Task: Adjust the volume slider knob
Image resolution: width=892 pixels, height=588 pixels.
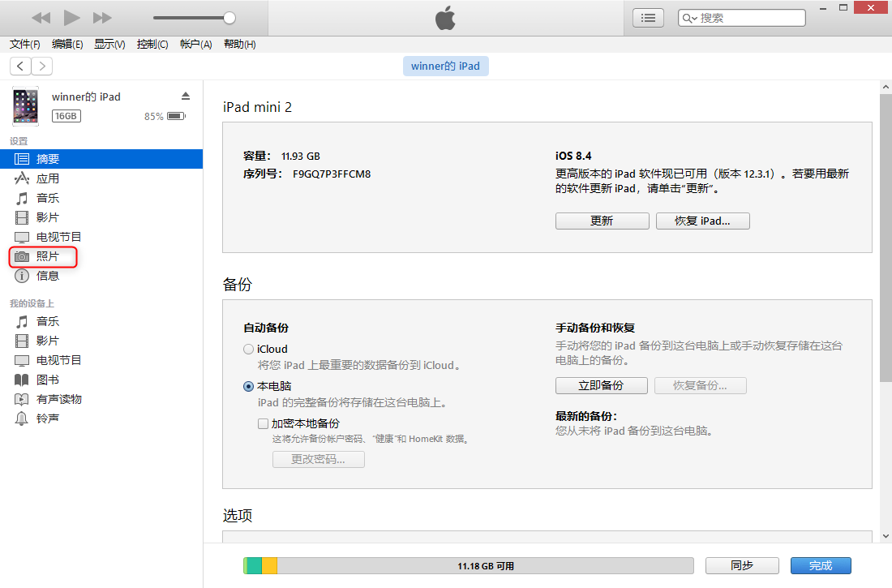Action: (x=229, y=18)
